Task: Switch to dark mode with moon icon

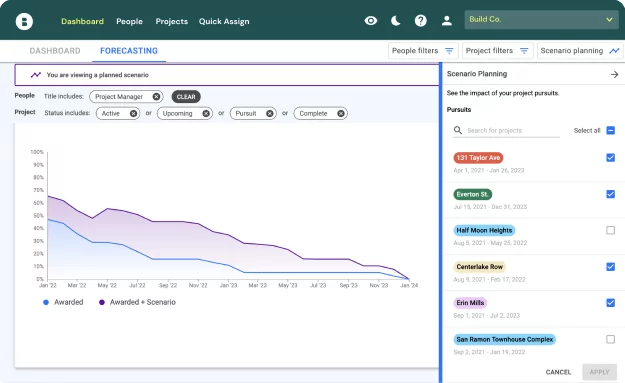Action: click(395, 21)
